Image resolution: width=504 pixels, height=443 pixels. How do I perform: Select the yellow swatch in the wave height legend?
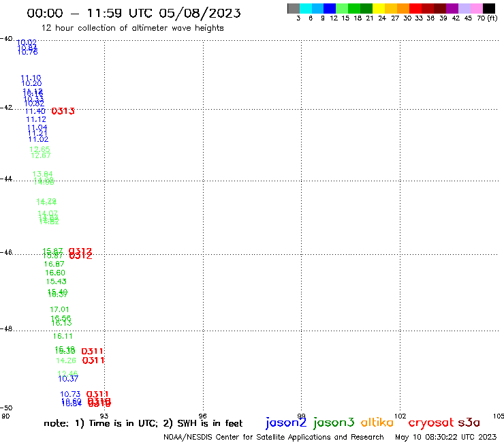click(x=379, y=8)
